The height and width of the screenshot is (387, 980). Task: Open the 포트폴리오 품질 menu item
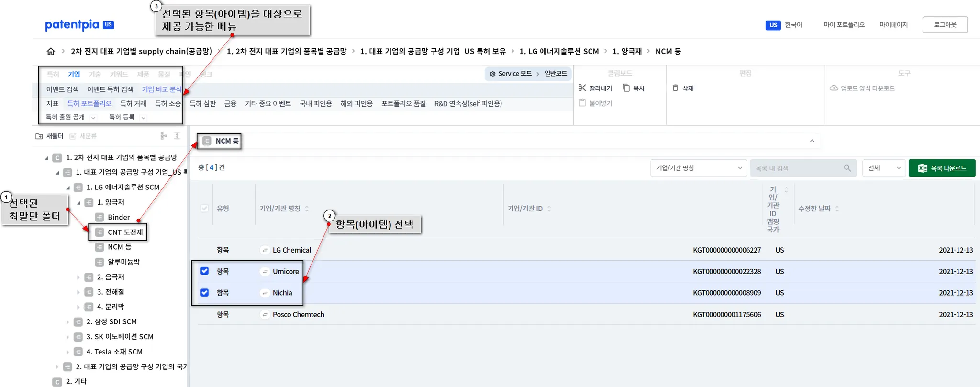pos(403,103)
